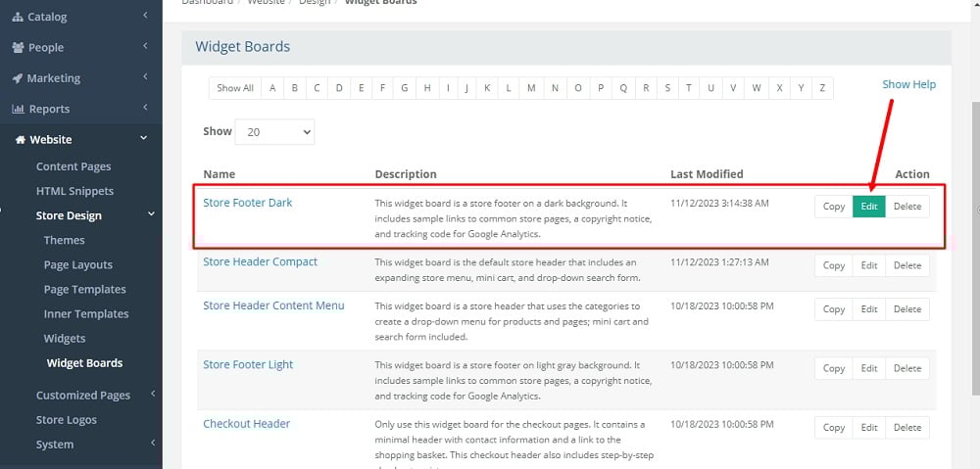Expand the Marketing sidebar menu
This screenshot has height=469, width=980.
point(145,76)
